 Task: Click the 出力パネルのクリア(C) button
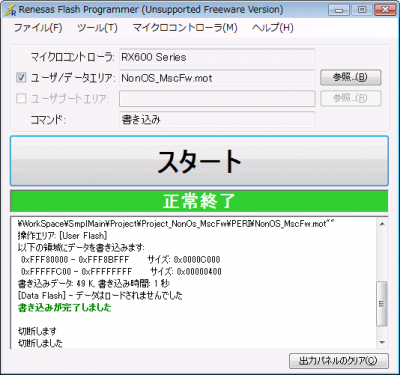click(x=338, y=361)
